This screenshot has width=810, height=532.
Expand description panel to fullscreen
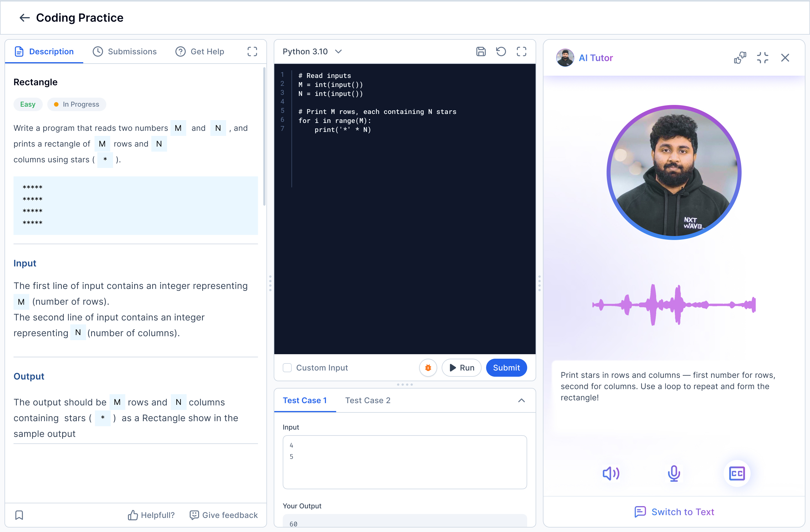252,51
